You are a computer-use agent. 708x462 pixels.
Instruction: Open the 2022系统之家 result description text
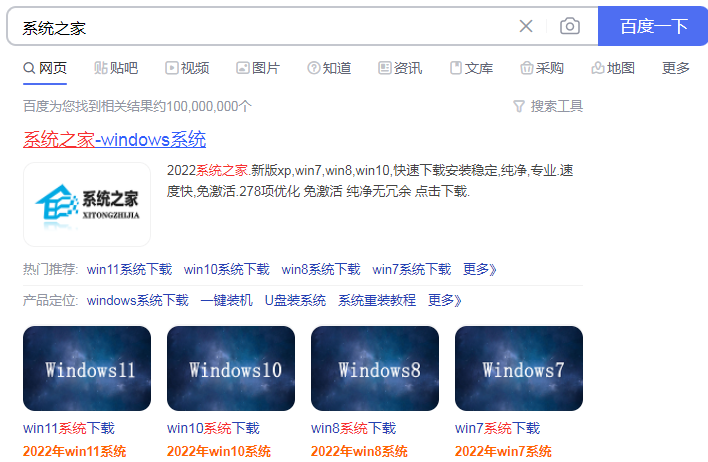click(370, 181)
